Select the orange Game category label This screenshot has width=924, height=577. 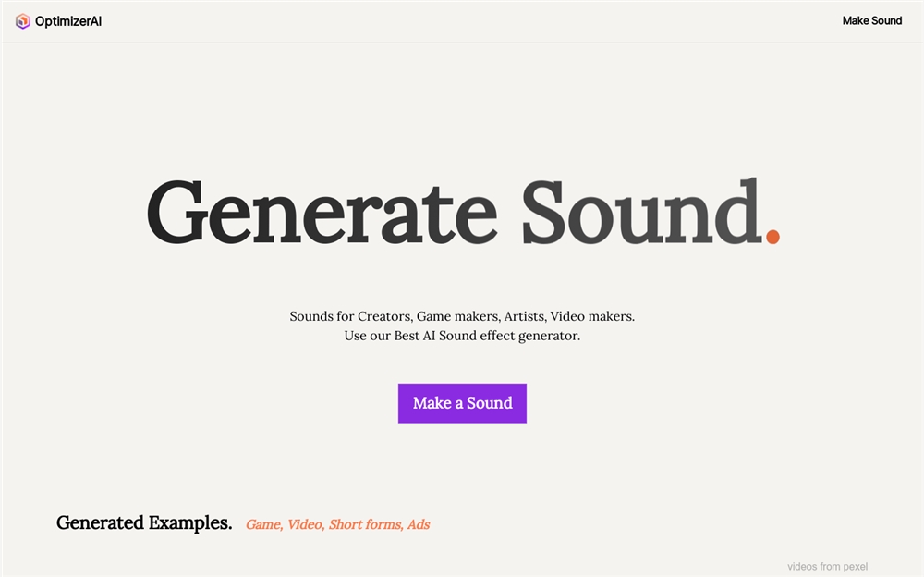tap(264, 524)
